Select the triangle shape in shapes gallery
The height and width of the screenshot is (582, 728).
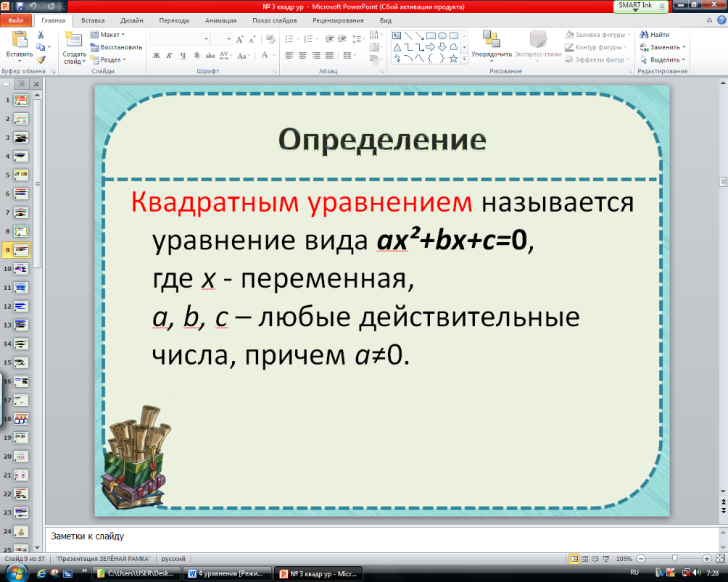coord(397,47)
